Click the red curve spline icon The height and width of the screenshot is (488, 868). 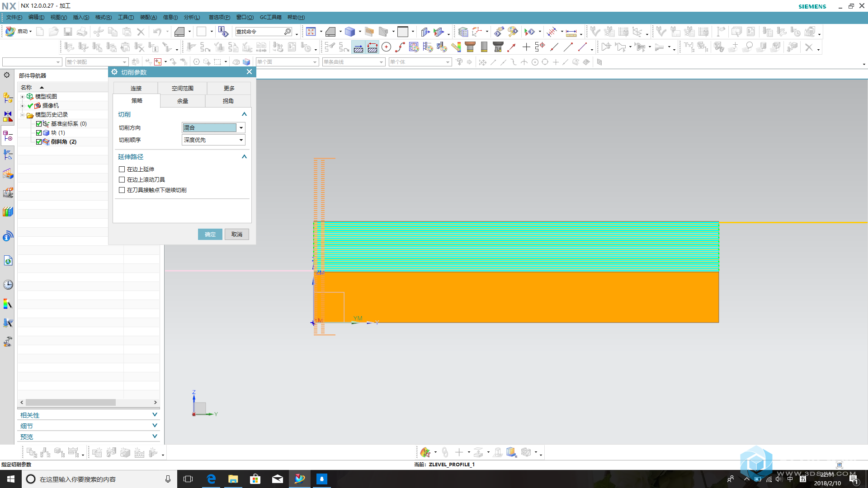tap(400, 47)
